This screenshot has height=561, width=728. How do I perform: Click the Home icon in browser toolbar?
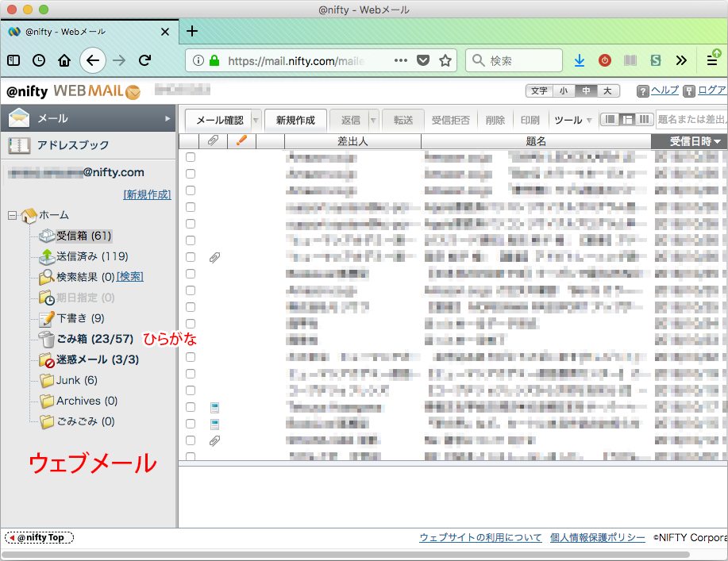[64, 60]
